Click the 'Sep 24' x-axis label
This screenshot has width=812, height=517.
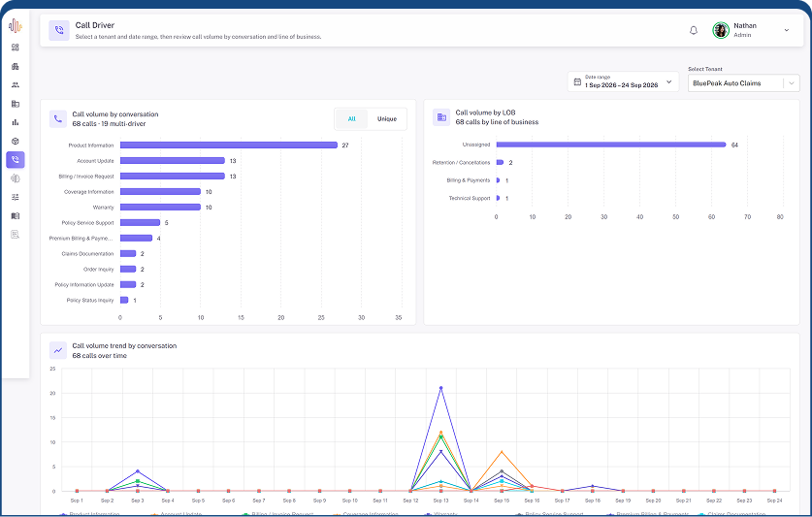[775, 501]
